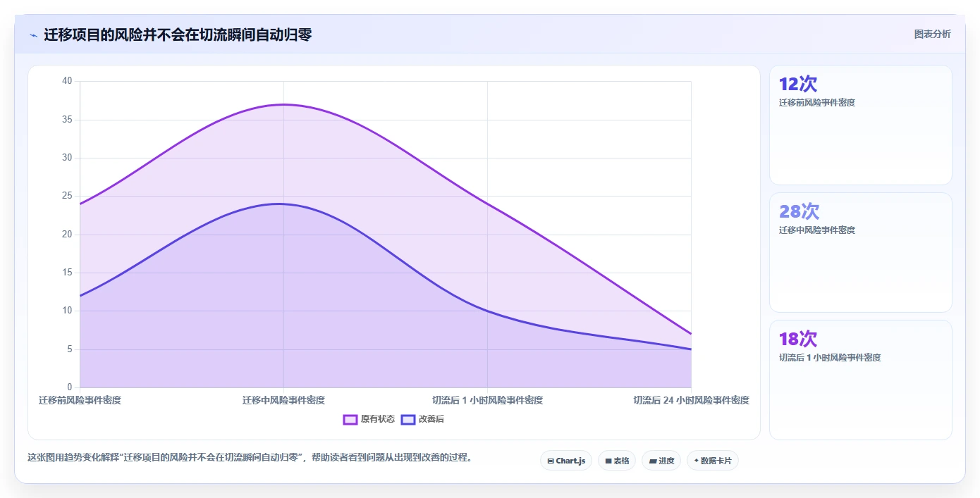
Task: Click the 原有状态 legend label
Action: tap(378, 419)
